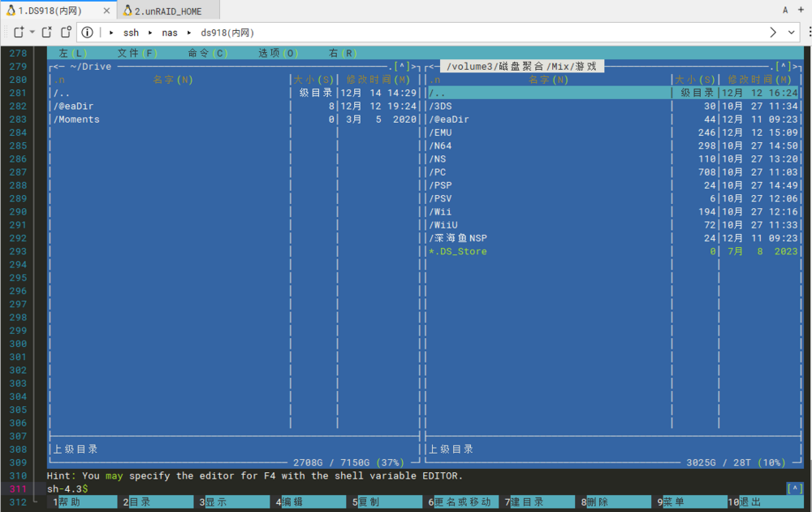The image size is (812, 512).
Task: Click the right panel [^] history indicator
Action: click(x=783, y=67)
